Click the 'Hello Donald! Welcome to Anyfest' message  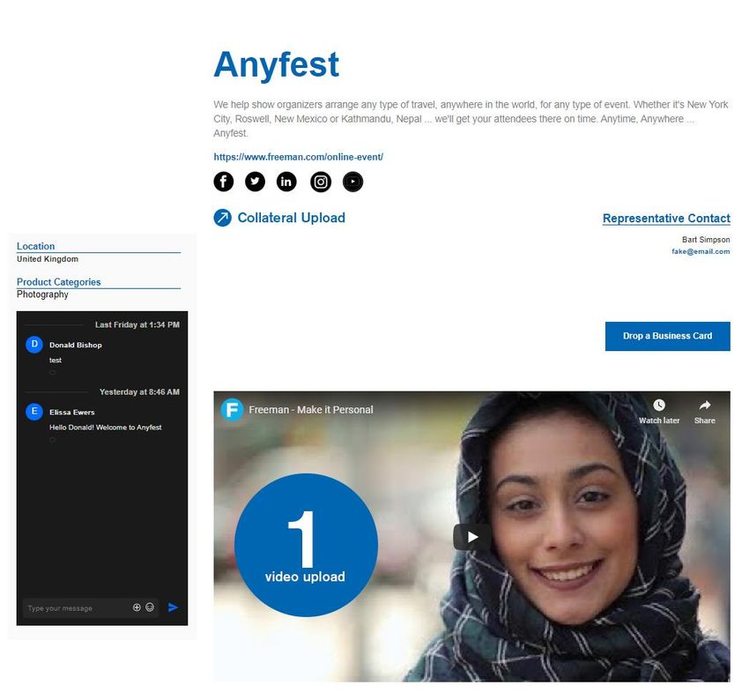pyautogui.click(x=106, y=428)
